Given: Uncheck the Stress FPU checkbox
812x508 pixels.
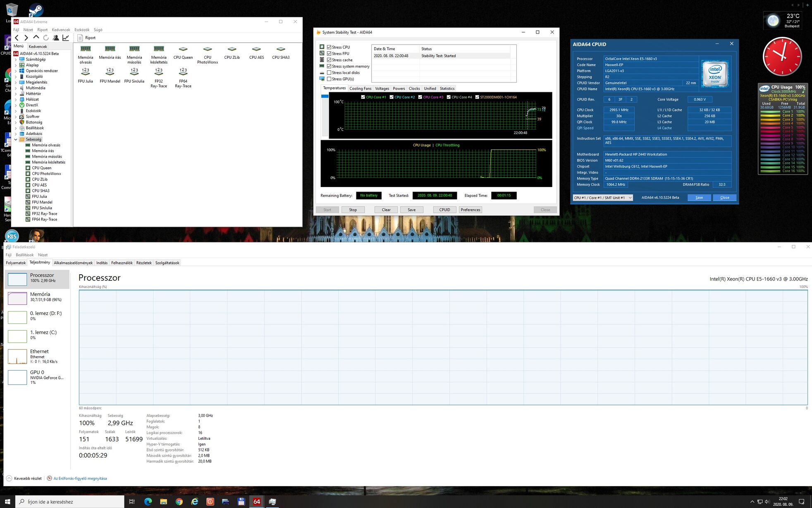Looking at the screenshot, I should [x=330, y=54].
